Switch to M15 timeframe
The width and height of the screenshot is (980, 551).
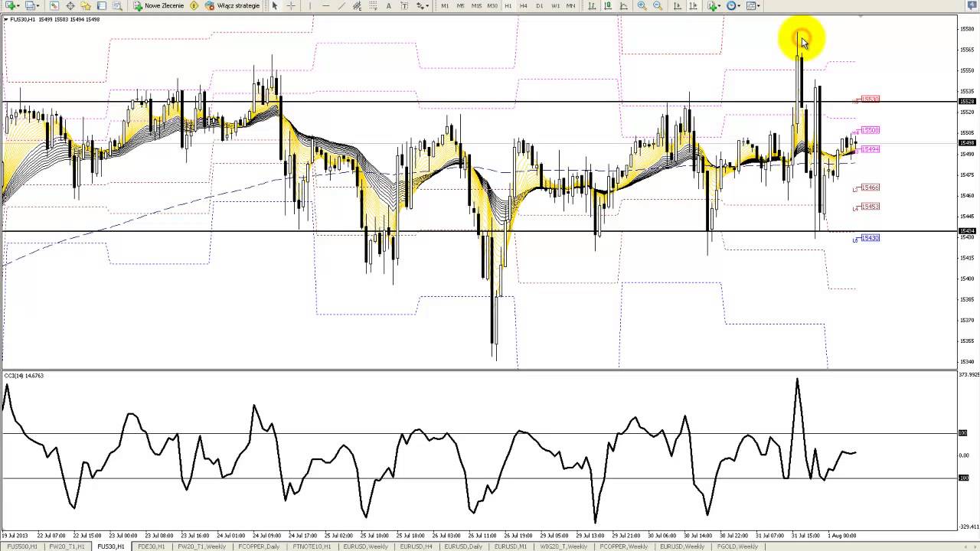click(476, 5)
